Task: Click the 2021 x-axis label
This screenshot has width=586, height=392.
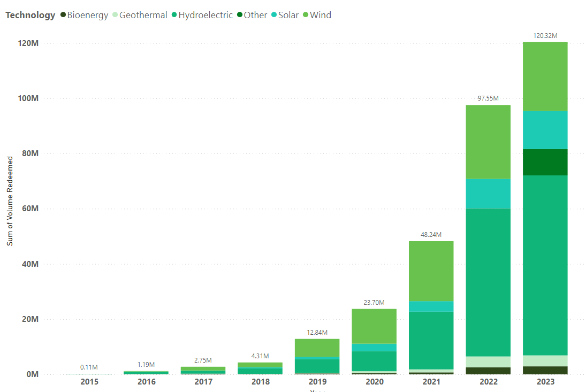Action: point(431,381)
